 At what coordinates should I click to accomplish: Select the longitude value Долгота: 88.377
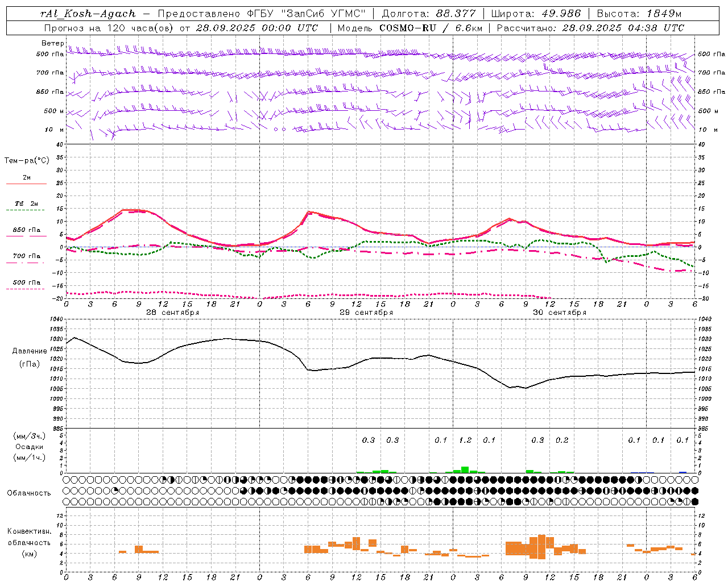click(429, 14)
